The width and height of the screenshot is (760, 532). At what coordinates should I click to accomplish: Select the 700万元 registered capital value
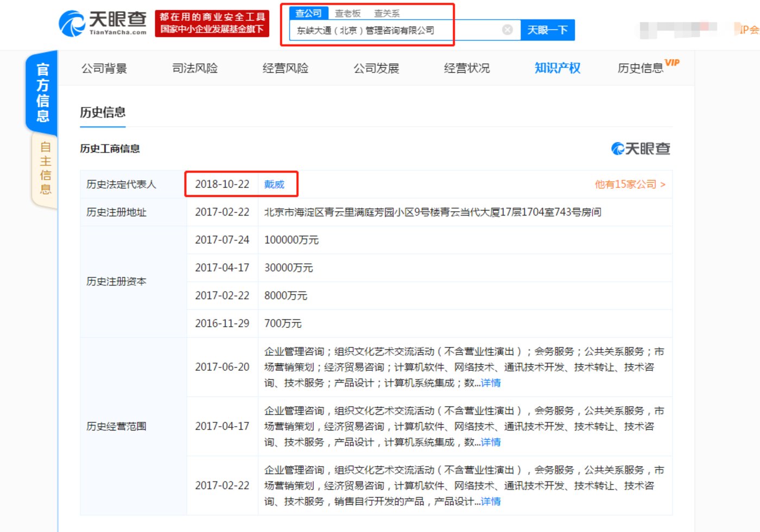283,324
